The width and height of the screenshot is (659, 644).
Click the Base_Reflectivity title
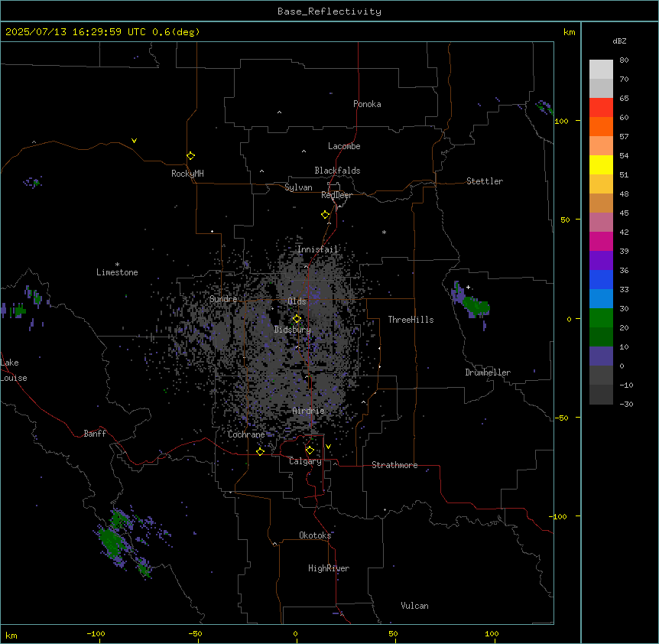[329, 11]
